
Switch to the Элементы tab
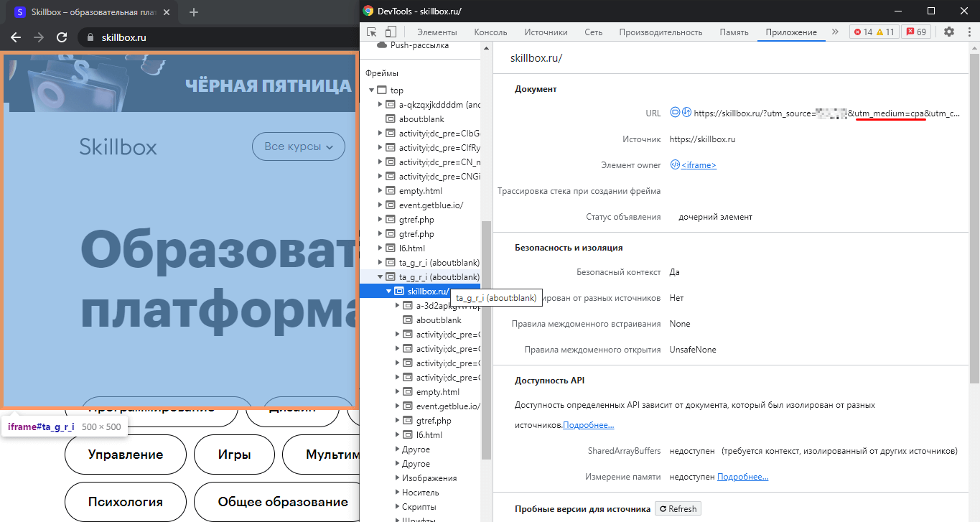point(437,32)
